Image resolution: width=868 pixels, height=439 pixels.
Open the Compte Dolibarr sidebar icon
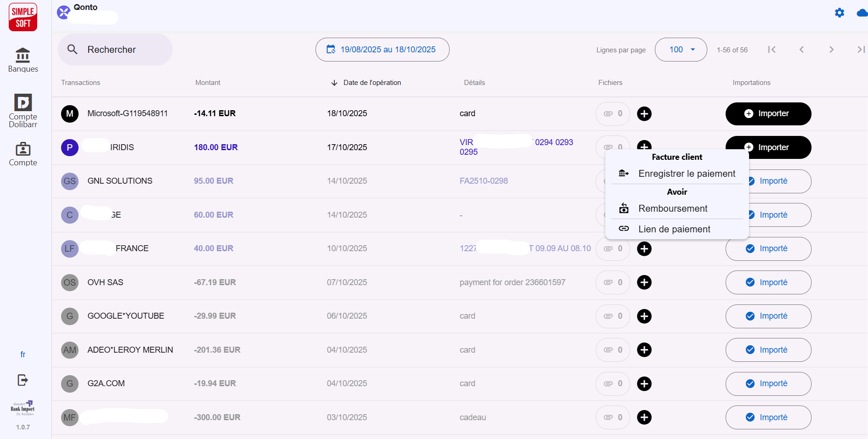pos(23,110)
